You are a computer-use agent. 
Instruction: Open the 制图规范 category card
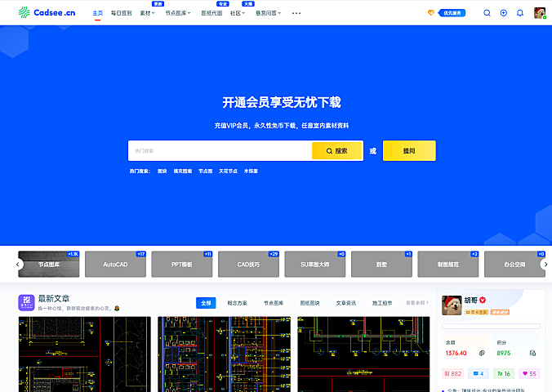(x=448, y=264)
